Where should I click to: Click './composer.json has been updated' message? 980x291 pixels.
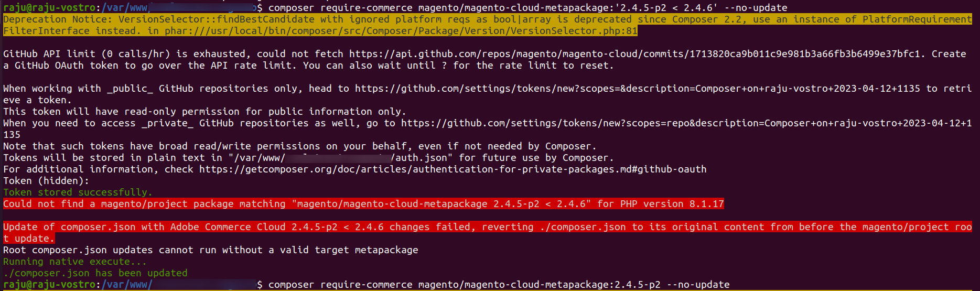coord(95,273)
